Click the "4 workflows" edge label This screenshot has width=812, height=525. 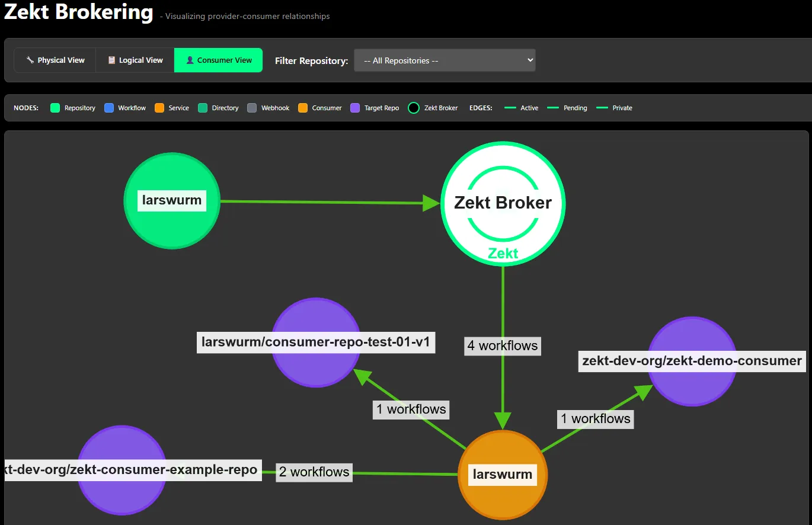[x=503, y=345]
